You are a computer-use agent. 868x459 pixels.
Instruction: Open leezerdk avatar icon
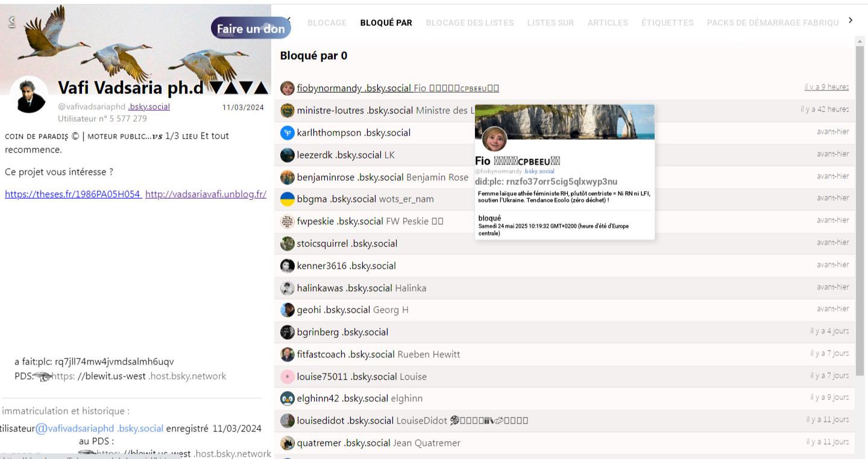click(288, 155)
